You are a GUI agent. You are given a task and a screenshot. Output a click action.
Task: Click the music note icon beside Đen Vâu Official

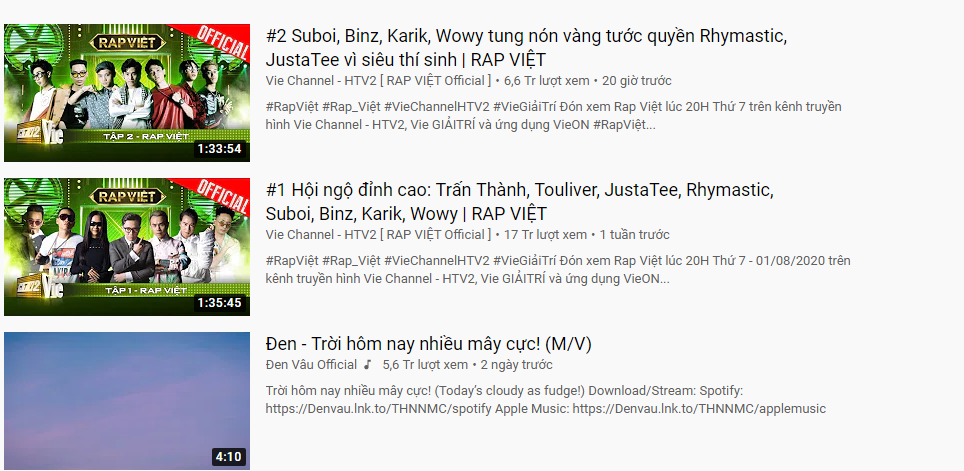point(368,365)
